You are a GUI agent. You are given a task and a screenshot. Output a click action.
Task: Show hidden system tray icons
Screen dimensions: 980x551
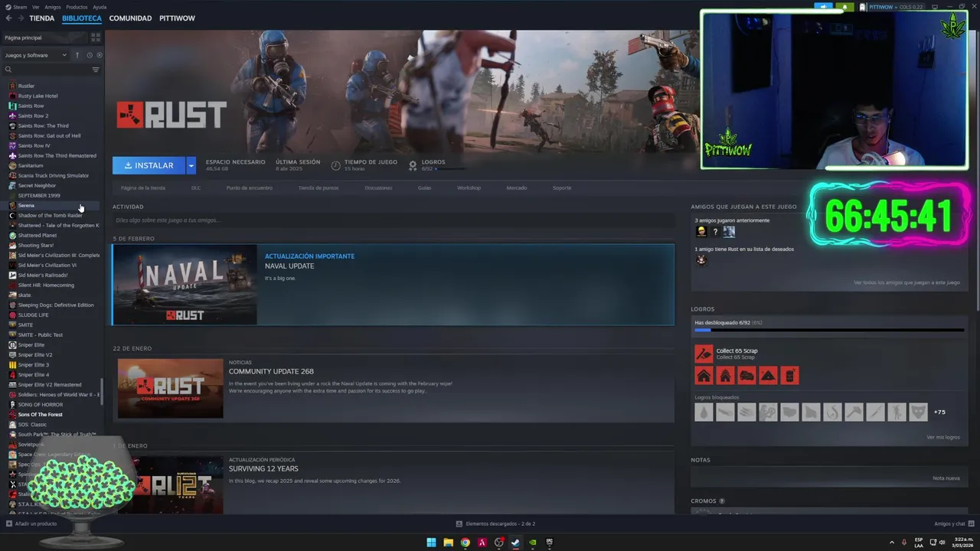[892, 543]
